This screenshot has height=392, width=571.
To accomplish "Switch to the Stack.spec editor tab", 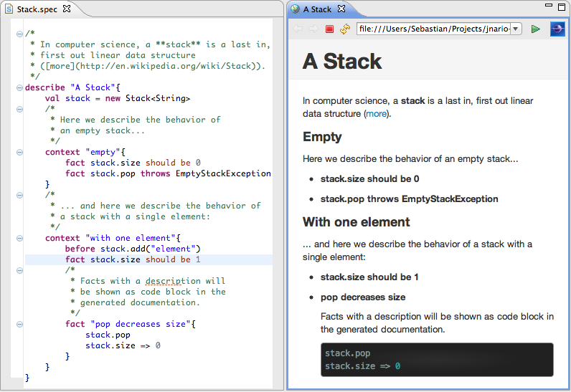I will tap(37, 9).
